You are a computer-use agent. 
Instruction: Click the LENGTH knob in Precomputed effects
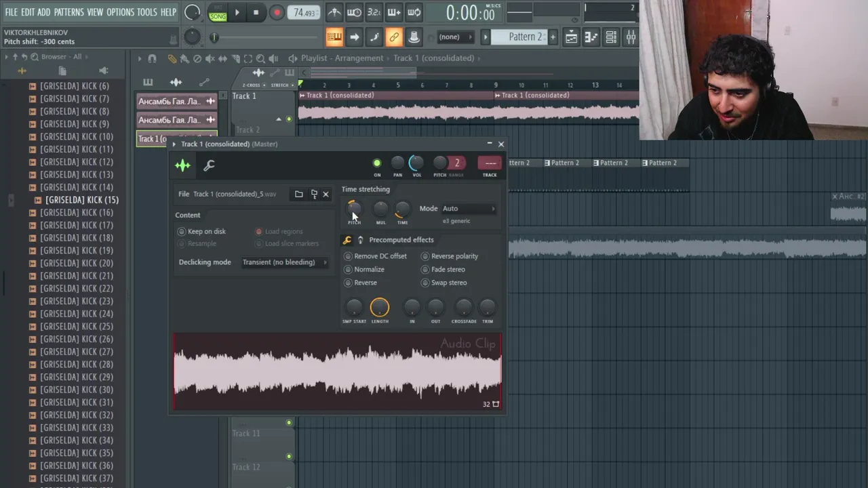(380, 308)
